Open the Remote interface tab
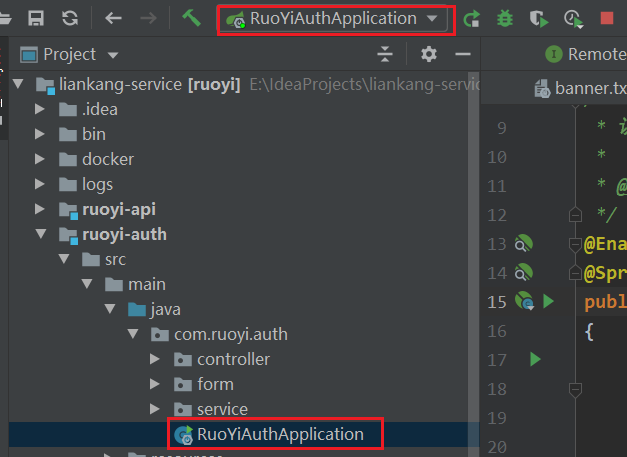This screenshot has width=627, height=457. (x=585, y=54)
